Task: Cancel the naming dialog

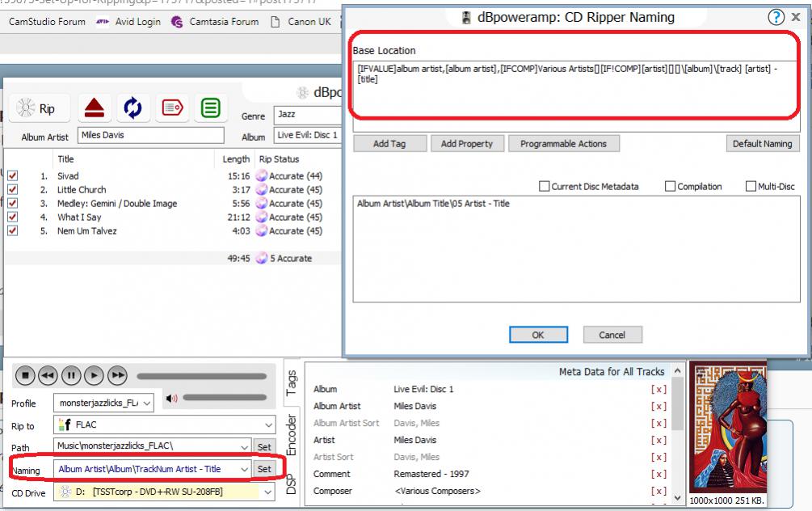Action: (x=612, y=335)
